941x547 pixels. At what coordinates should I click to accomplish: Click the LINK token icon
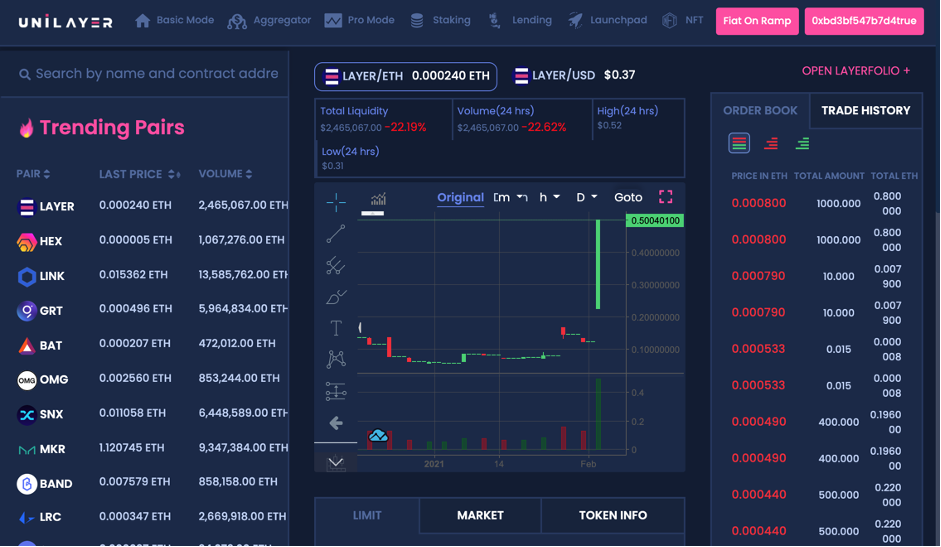[x=26, y=276]
